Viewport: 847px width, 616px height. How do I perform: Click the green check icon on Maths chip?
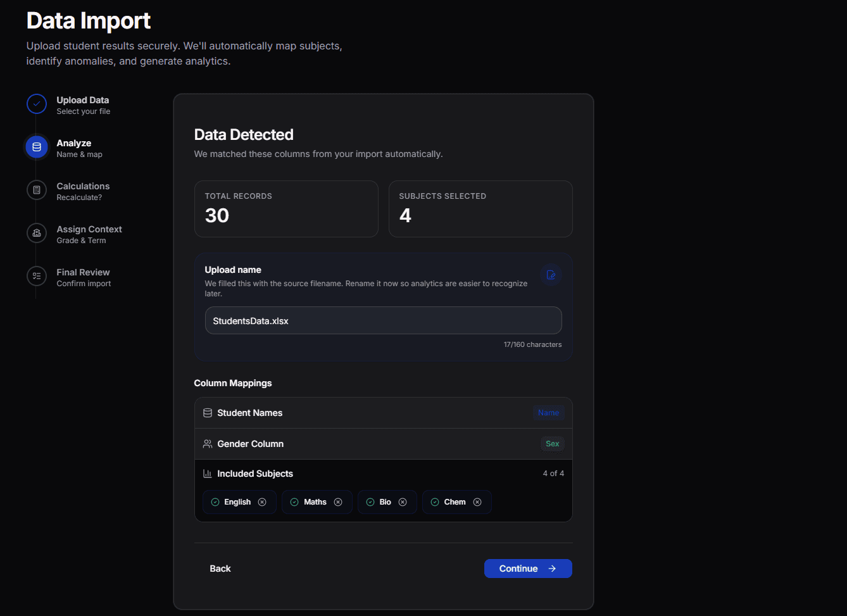(294, 502)
